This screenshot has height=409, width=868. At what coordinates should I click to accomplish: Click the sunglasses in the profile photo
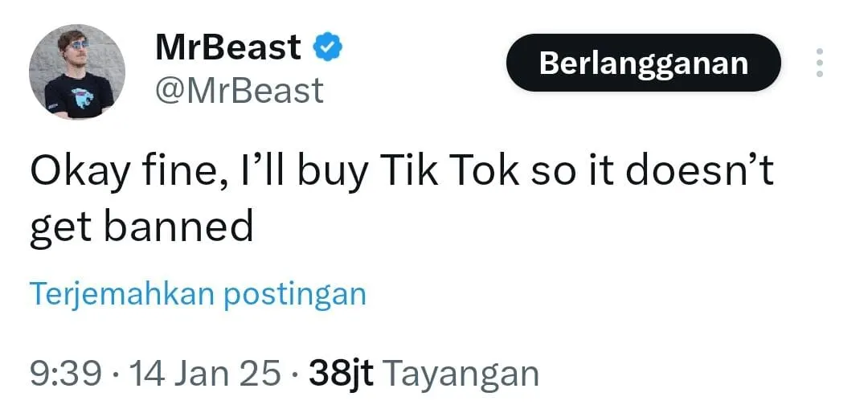pyautogui.click(x=77, y=46)
